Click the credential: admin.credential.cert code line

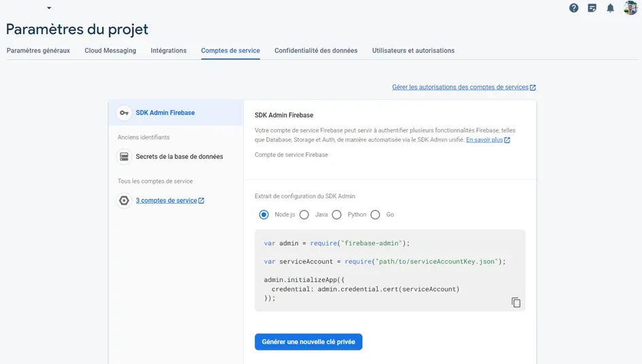pyautogui.click(x=365, y=289)
